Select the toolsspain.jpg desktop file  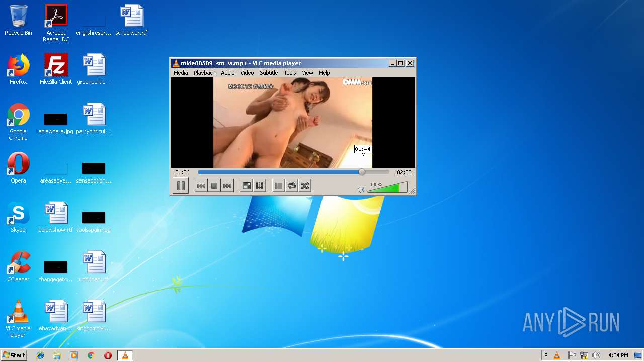point(94,222)
